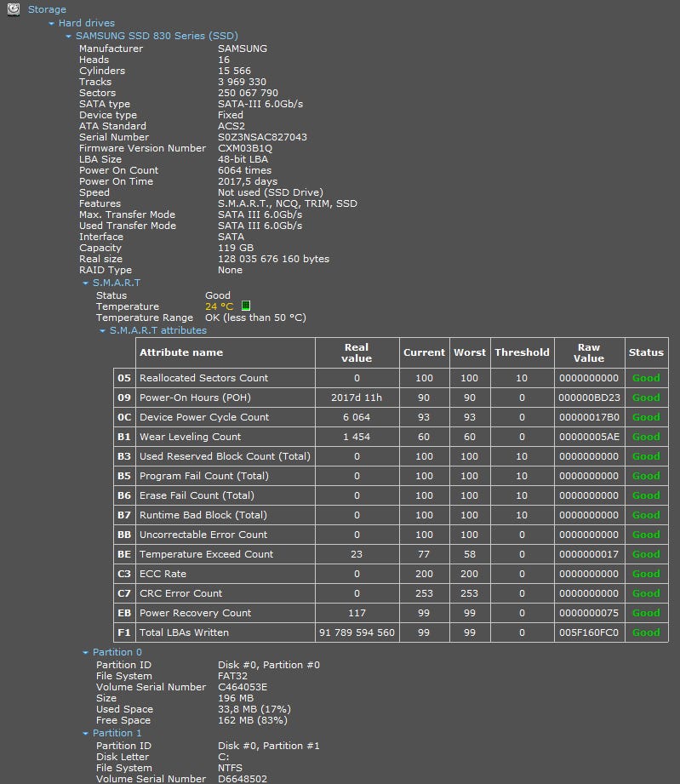Image resolution: width=680 pixels, height=784 pixels.
Task: Select the Reallocated Sectors Count row
Action: click(203, 378)
